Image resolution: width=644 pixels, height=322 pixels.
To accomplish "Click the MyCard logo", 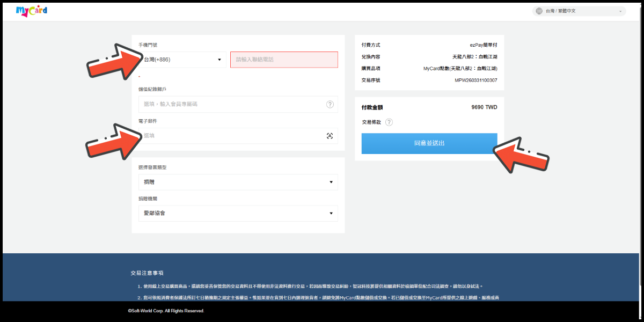I will pyautogui.click(x=32, y=11).
